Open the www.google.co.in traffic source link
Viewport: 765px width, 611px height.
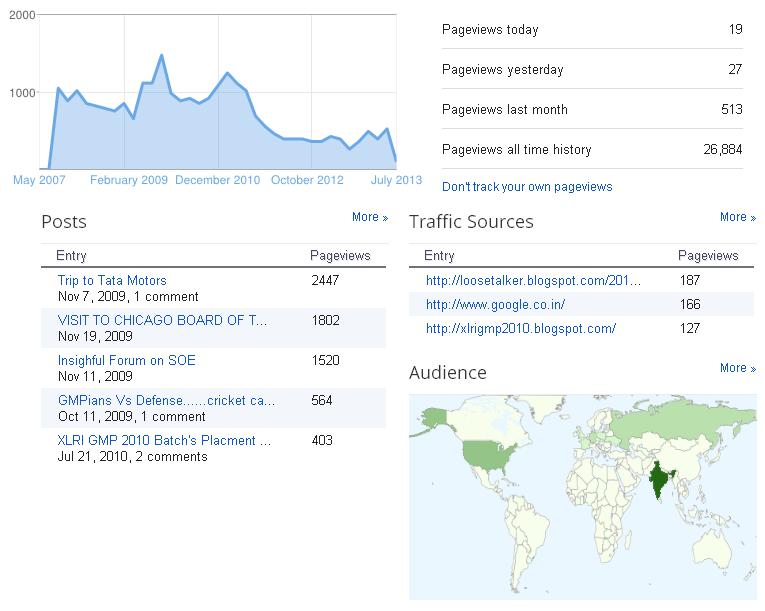click(x=495, y=305)
